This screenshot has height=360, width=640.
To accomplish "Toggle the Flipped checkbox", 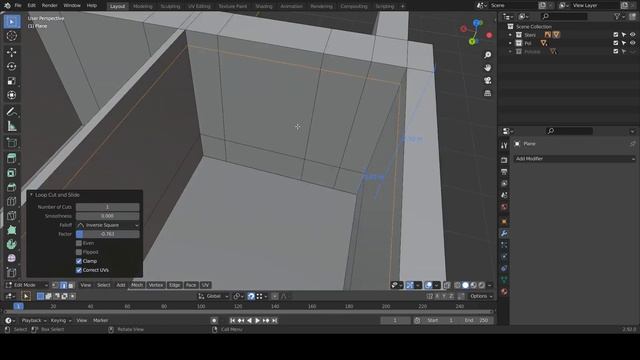I will 79,252.
